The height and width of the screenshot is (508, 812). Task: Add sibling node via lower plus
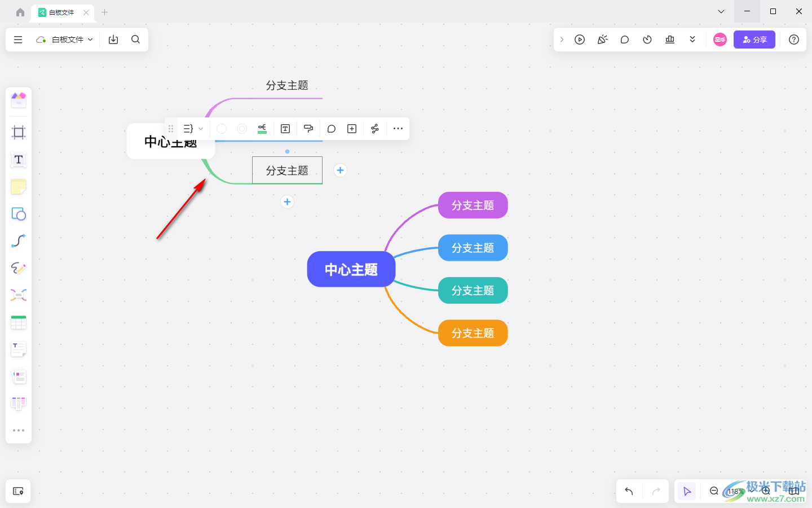[x=287, y=202]
